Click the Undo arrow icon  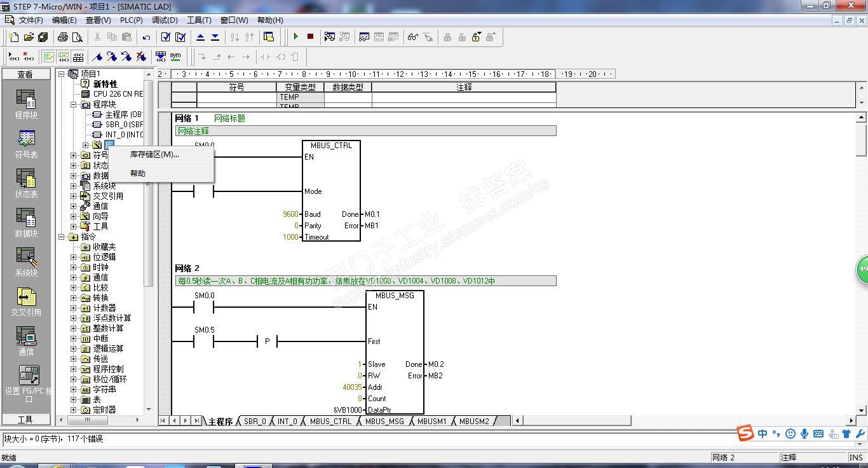[146, 37]
